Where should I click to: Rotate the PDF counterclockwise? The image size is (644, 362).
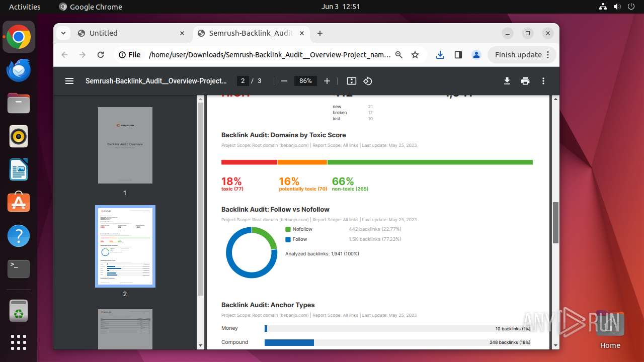point(368,81)
